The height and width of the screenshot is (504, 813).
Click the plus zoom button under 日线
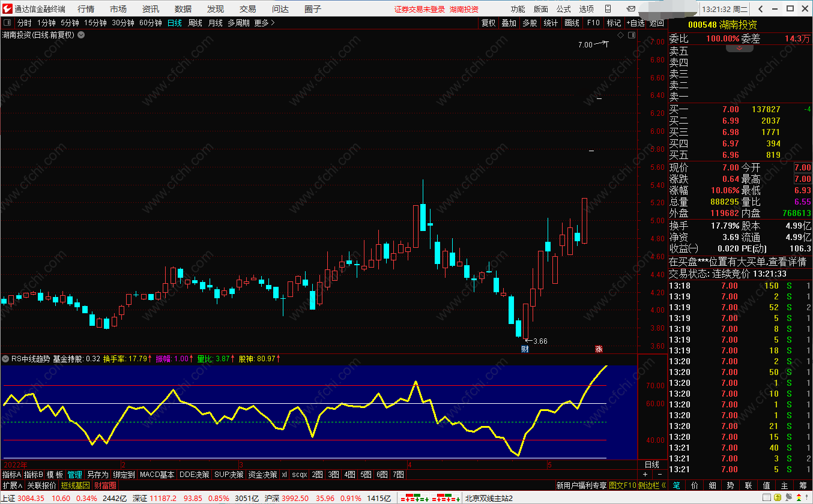644,474
